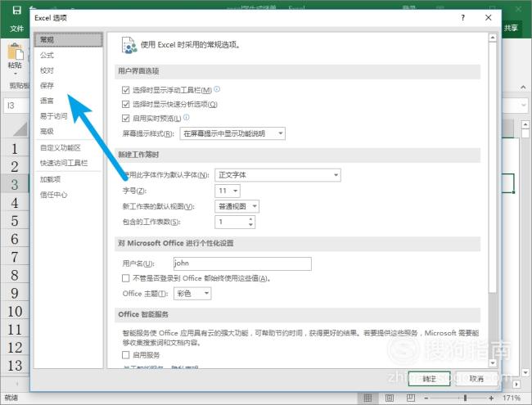This screenshot has height=405, width=532.
Task: Expand the formula bar dropdown arrow
Action: (524, 106)
